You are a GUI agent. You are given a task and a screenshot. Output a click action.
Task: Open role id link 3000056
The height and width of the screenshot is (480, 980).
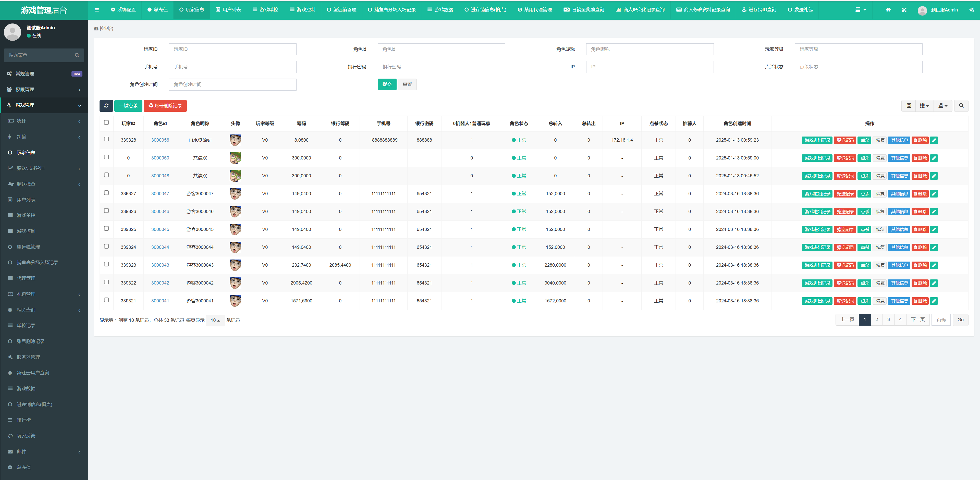pyautogui.click(x=160, y=140)
